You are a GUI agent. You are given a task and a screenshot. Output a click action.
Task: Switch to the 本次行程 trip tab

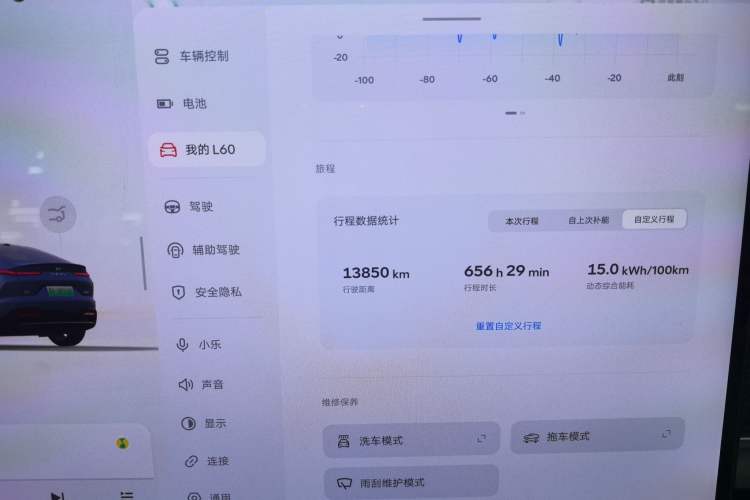coord(521,220)
